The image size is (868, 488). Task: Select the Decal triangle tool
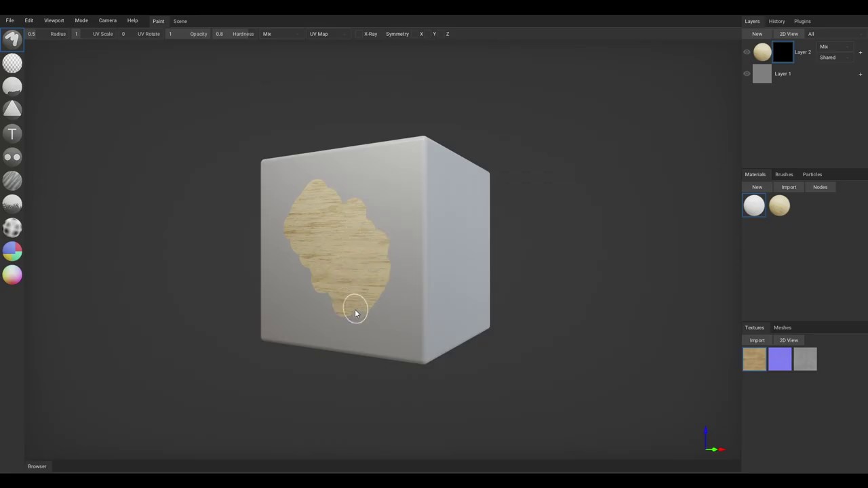pos(12,110)
